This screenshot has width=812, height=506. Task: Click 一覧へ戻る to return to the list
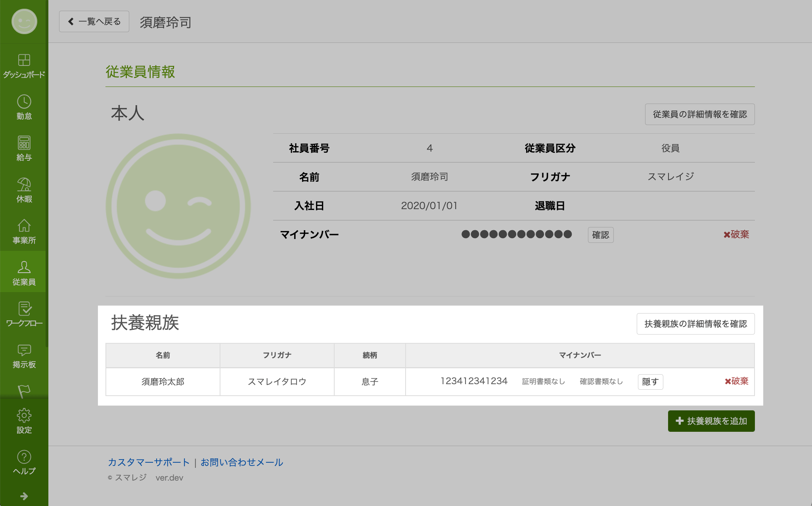(x=94, y=21)
